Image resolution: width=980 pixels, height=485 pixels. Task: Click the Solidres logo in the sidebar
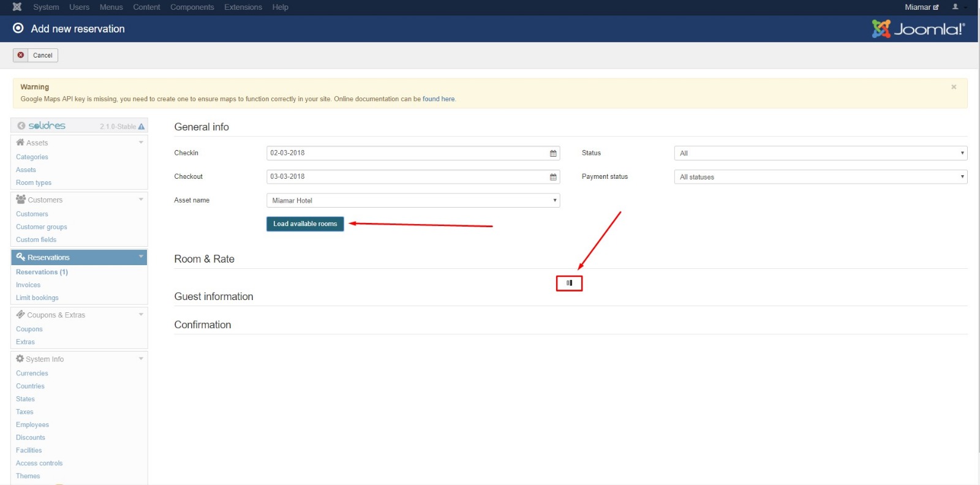click(x=42, y=126)
